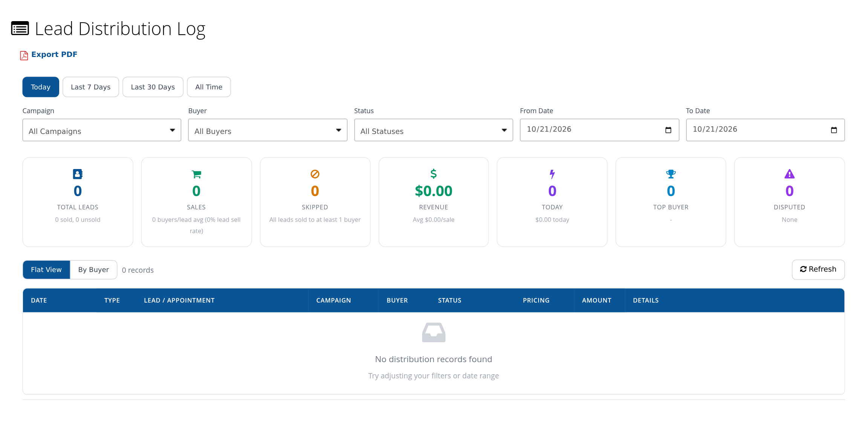Expand the All Campaigns dropdown

pyautogui.click(x=102, y=130)
